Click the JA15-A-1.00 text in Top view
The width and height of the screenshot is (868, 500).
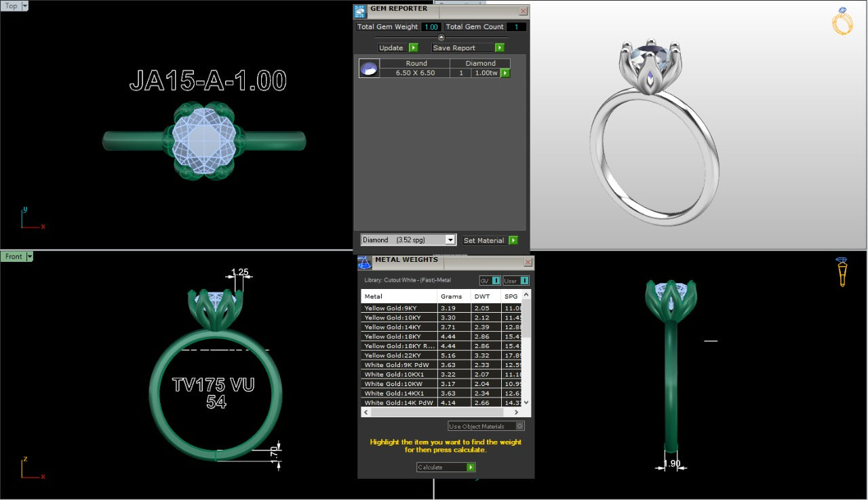pyautogui.click(x=208, y=81)
